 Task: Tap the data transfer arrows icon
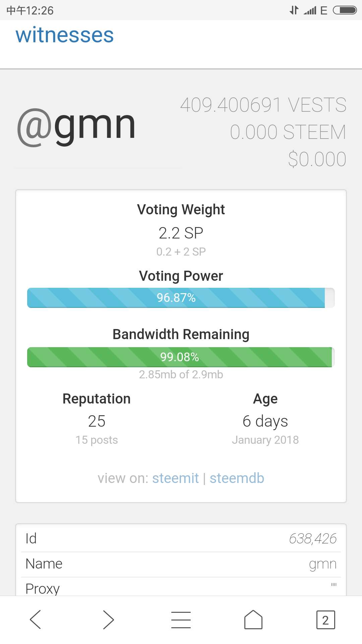tap(294, 10)
